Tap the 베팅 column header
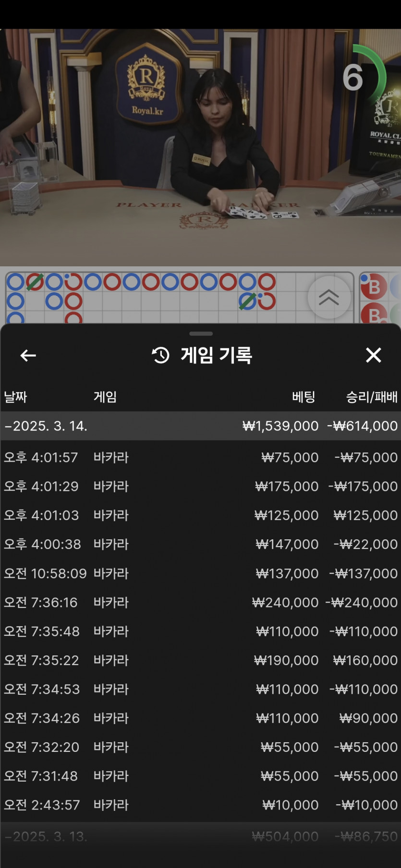The height and width of the screenshot is (868, 401). 304,397
